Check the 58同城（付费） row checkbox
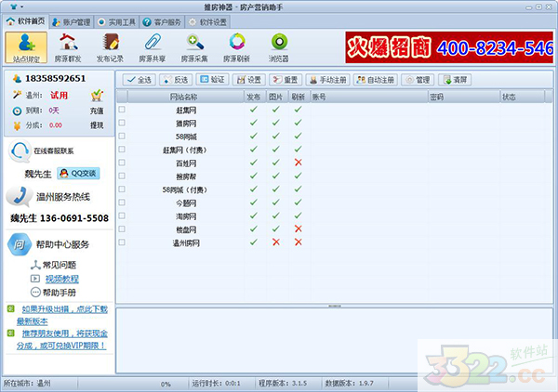This screenshot has width=558, height=392. click(122, 189)
